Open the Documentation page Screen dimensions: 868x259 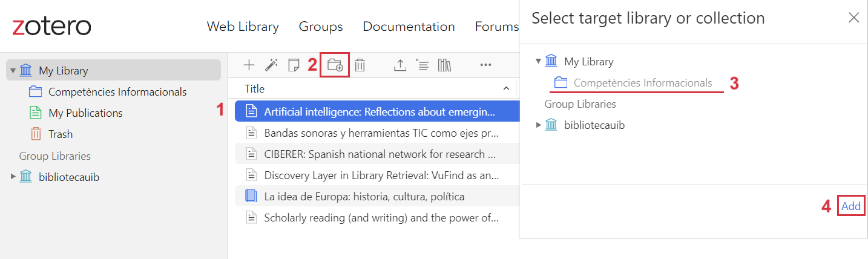coord(409,27)
